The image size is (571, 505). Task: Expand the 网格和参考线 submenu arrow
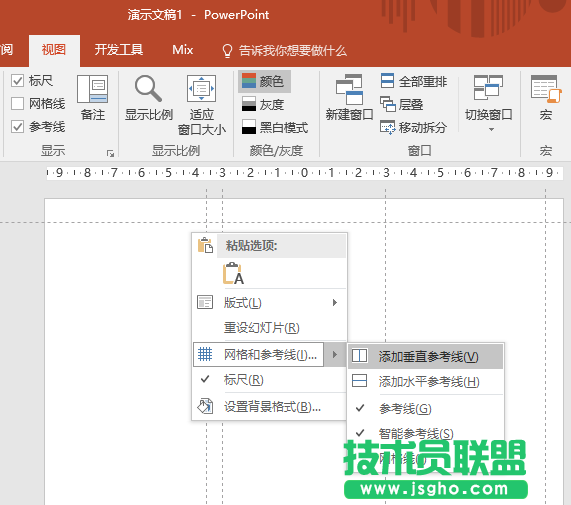pos(335,354)
